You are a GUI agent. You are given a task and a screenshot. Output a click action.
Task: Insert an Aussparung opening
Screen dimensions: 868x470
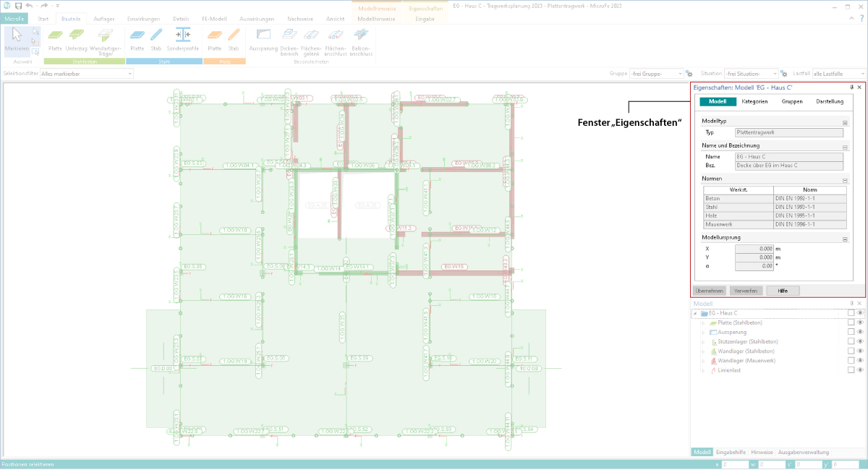(x=263, y=39)
